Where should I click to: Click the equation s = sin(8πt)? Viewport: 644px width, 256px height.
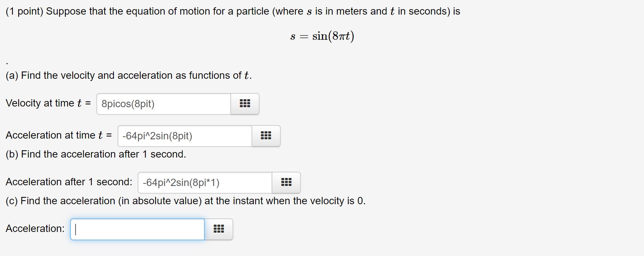[322, 36]
